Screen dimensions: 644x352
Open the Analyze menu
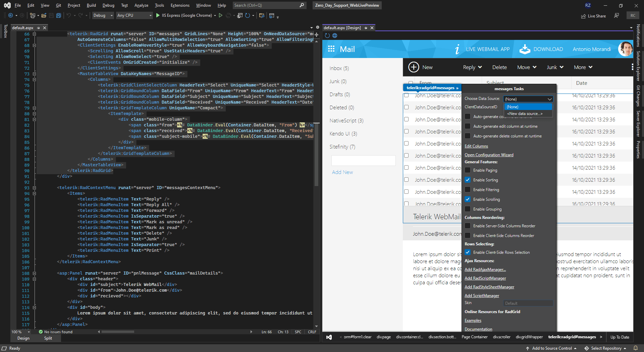(x=141, y=5)
